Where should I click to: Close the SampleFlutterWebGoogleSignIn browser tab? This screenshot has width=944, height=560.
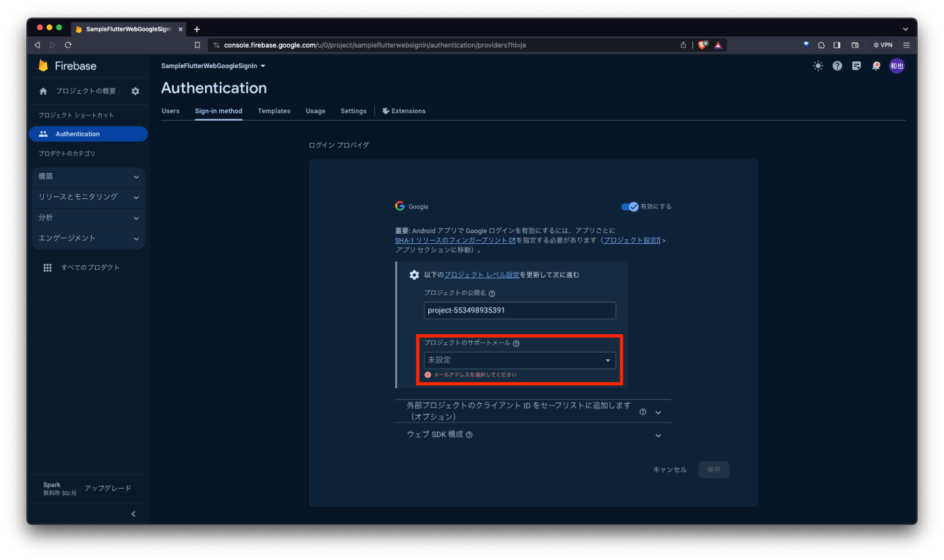pyautogui.click(x=181, y=29)
